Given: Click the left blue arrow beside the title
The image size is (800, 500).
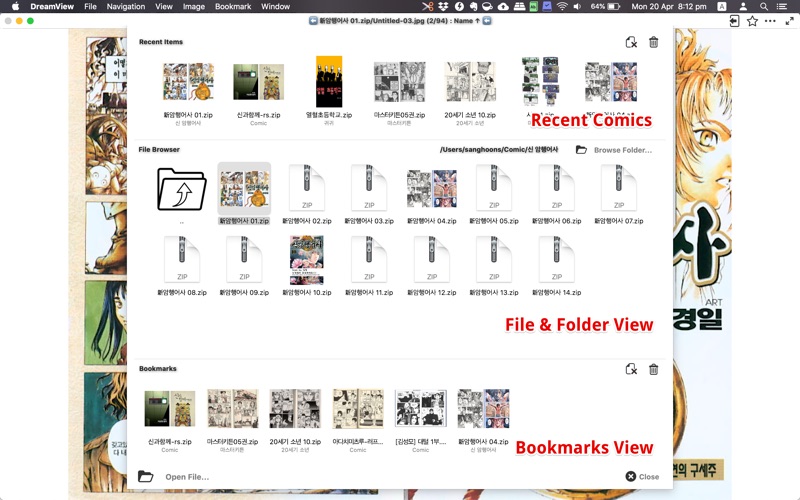Looking at the screenshot, I should (313, 21).
